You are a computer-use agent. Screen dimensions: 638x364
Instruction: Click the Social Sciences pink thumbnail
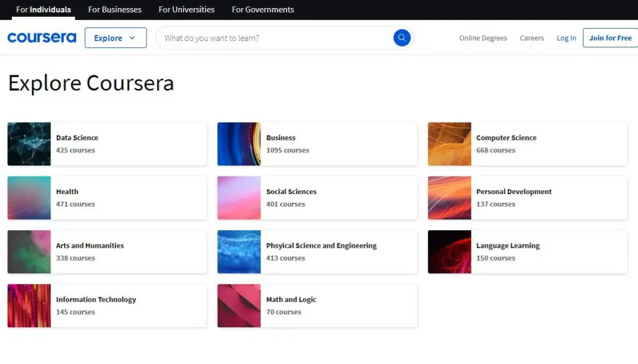(x=239, y=198)
